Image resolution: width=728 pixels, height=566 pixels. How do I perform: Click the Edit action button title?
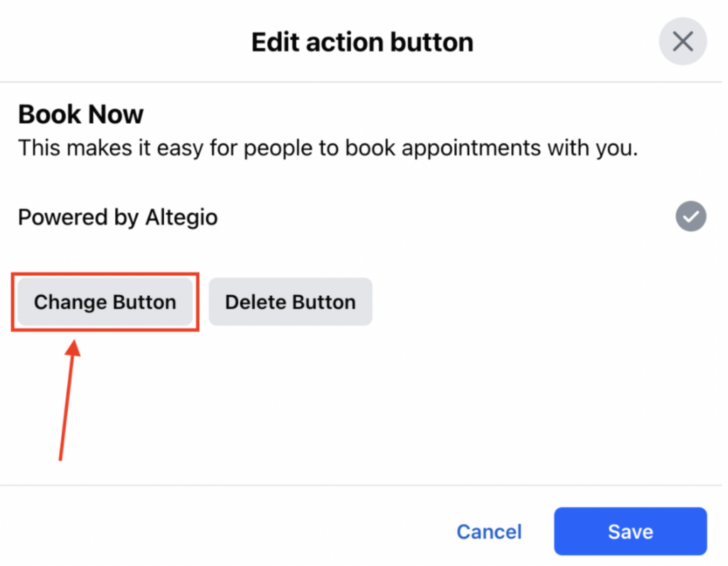tap(362, 43)
